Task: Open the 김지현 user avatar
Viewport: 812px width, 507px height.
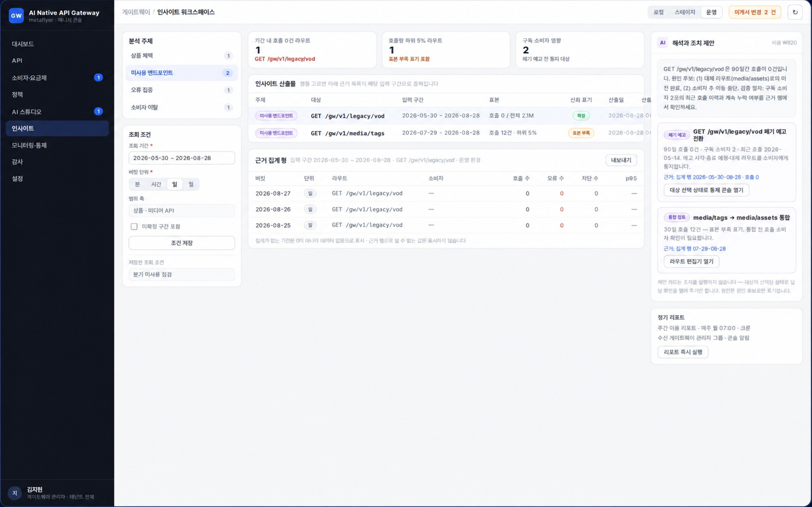Action: pyautogui.click(x=15, y=493)
